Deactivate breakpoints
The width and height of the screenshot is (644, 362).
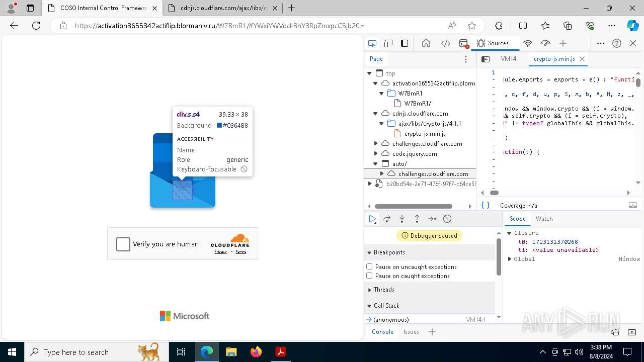point(447,219)
